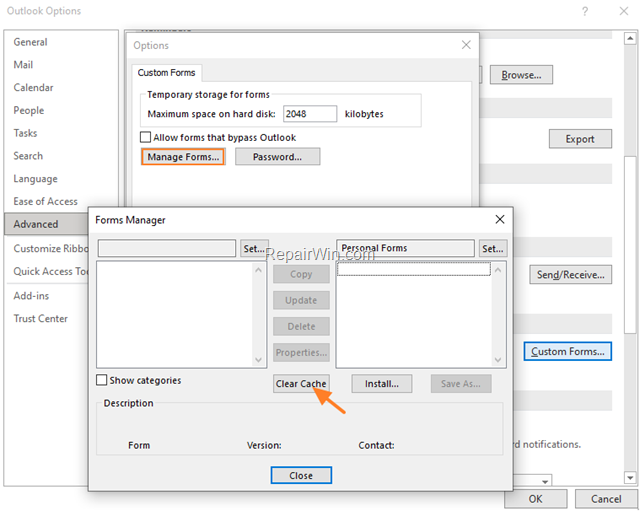
Task: Close Forms Manager using the X icon
Action: (x=500, y=219)
